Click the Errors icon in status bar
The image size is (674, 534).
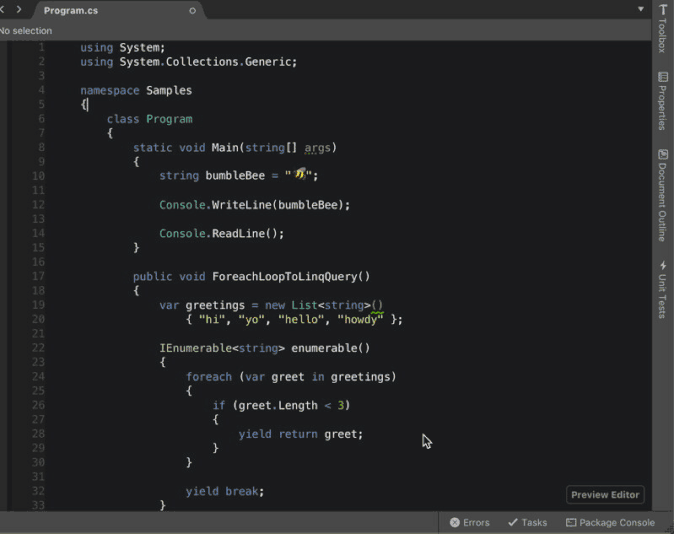[x=455, y=522]
